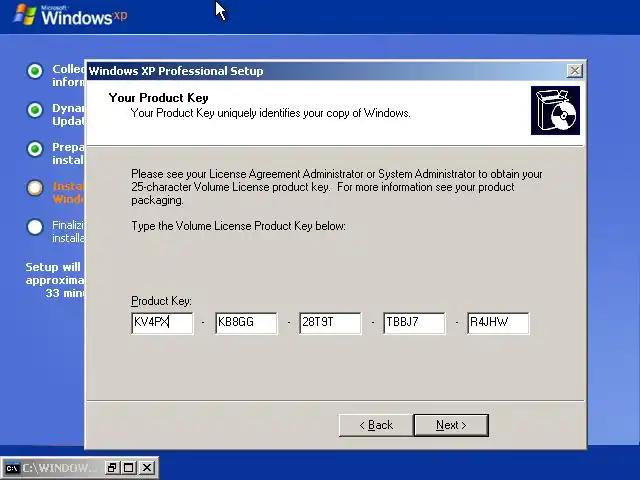Click the Preparing installation step indicator
Viewport: 640px width, 480px height.
[35, 149]
